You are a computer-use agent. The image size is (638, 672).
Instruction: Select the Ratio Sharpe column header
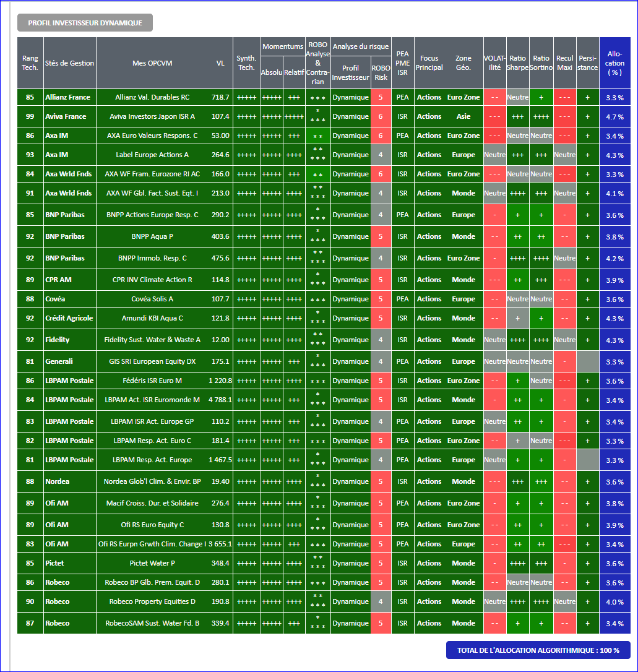(517, 63)
